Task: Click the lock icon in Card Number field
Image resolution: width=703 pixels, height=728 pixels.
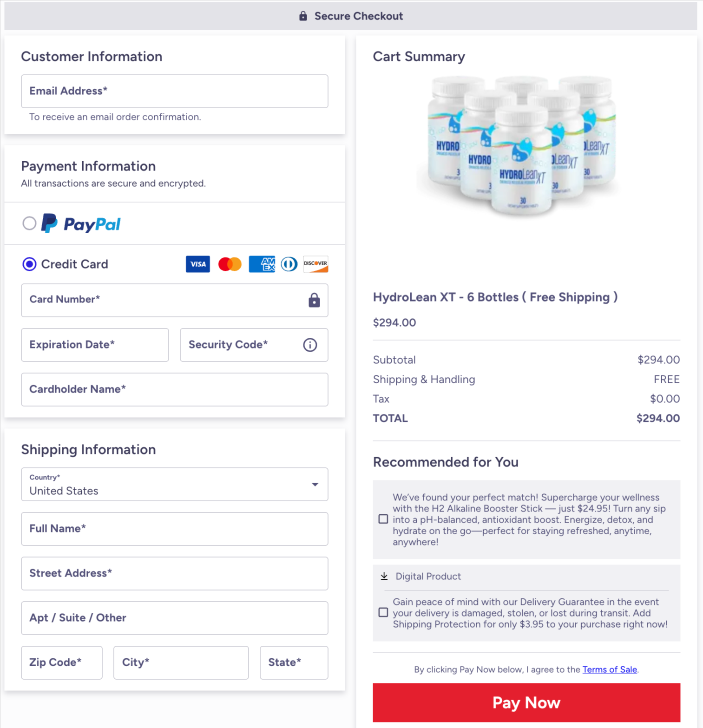Action: [314, 300]
